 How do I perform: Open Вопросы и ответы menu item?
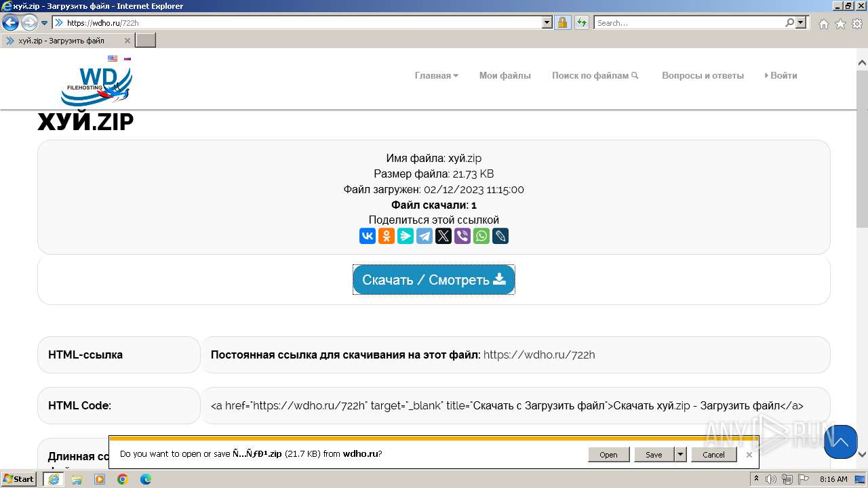(x=703, y=75)
